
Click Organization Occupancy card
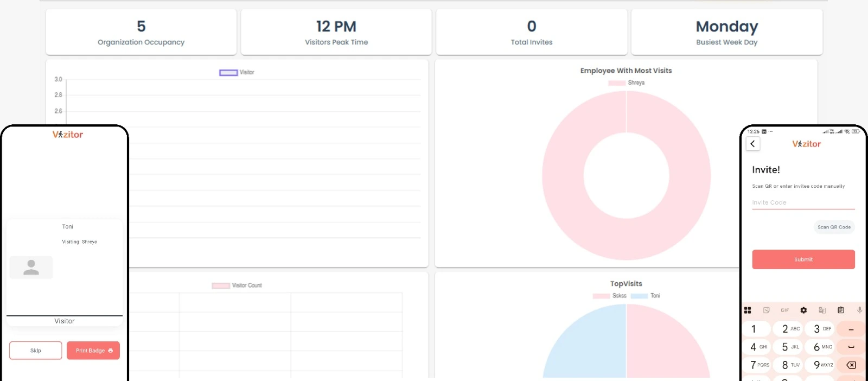pyautogui.click(x=141, y=32)
